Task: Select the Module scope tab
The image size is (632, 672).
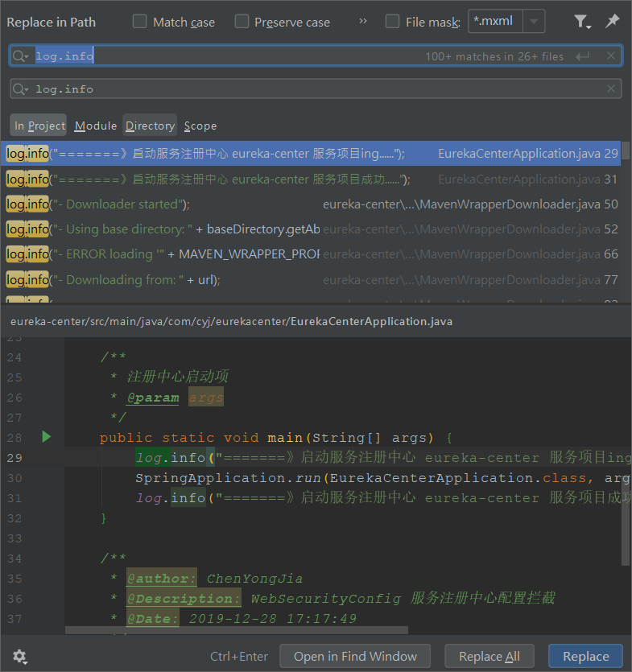Action: 95,126
